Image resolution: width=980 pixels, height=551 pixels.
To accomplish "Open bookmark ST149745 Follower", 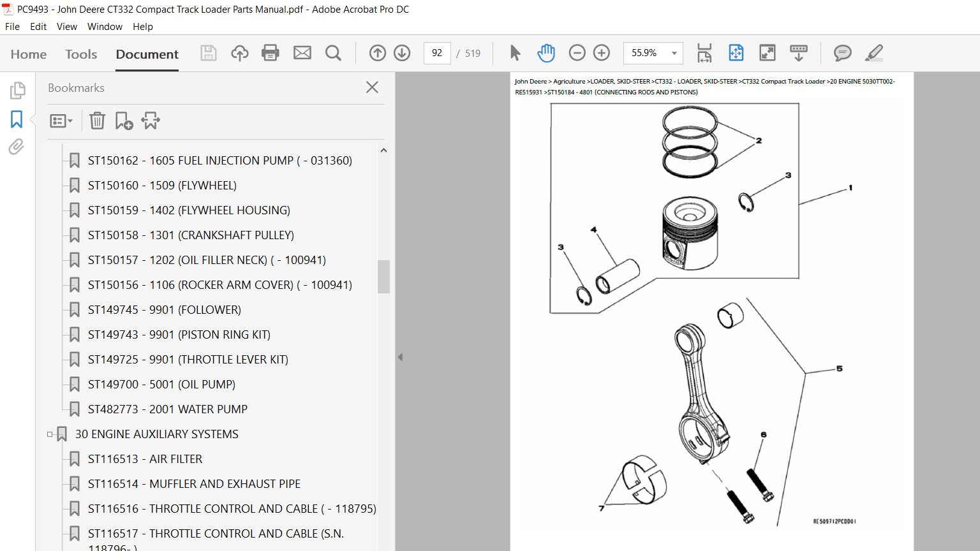I will click(165, 310).
